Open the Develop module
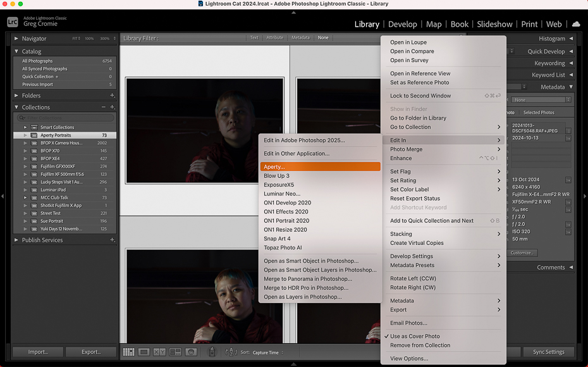 402,24
